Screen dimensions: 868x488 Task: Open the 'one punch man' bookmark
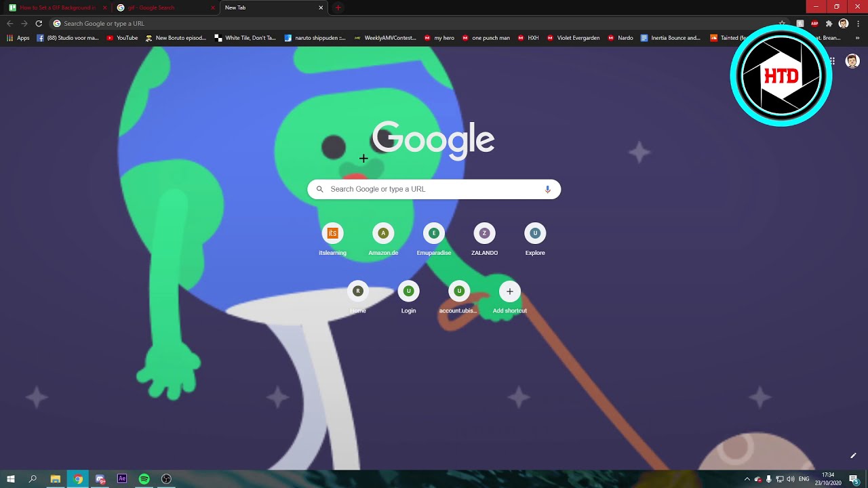point(486,38)
